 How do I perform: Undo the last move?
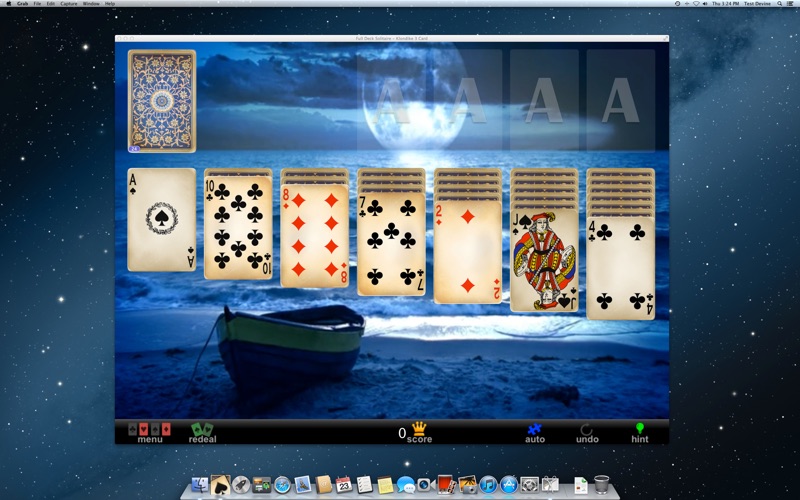pos(587,432)
